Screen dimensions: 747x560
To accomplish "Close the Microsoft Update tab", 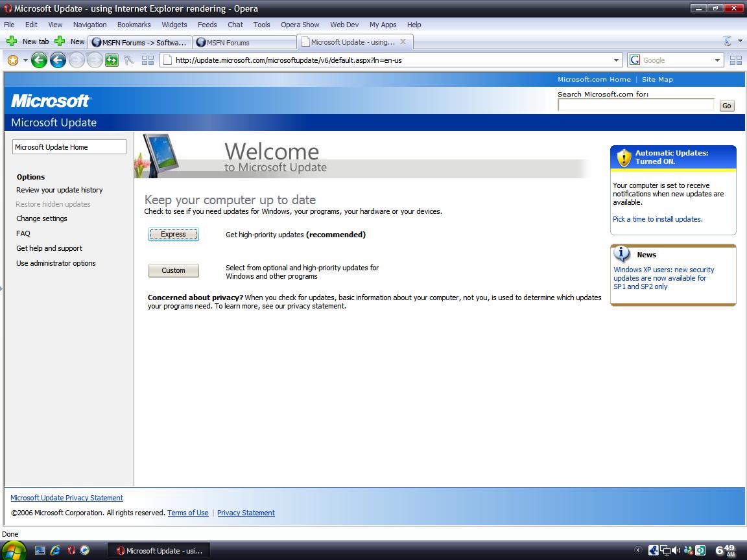I will click(403, 42).
